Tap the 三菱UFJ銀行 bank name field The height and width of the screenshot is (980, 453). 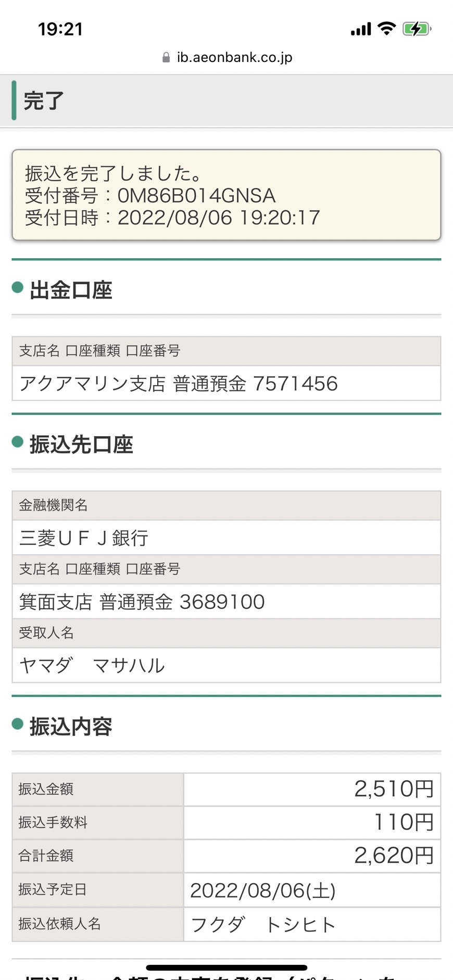(x=227, y=538)
